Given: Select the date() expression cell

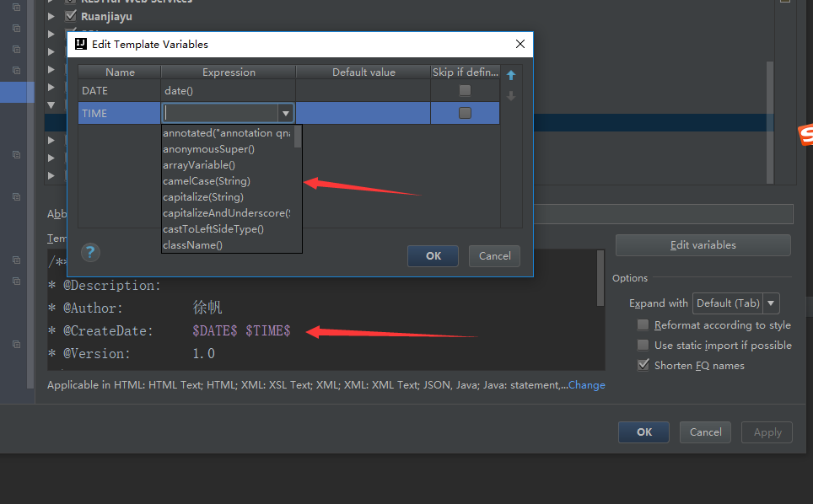Looking at the screenshot, I should (x=229, y=91).
